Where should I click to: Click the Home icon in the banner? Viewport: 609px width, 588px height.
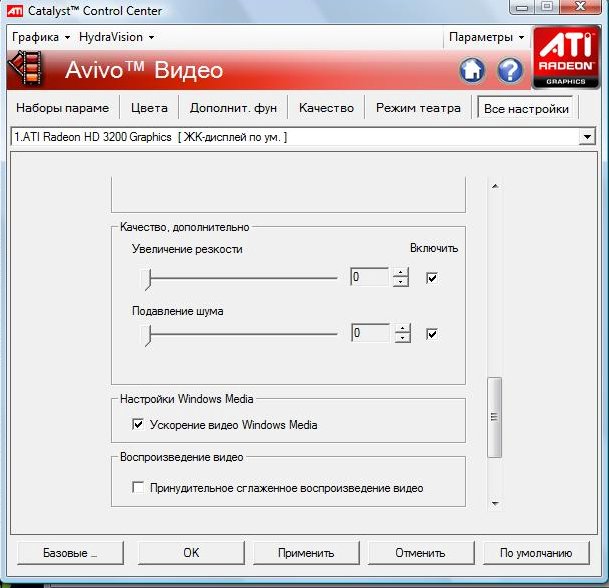click(472, 70)
